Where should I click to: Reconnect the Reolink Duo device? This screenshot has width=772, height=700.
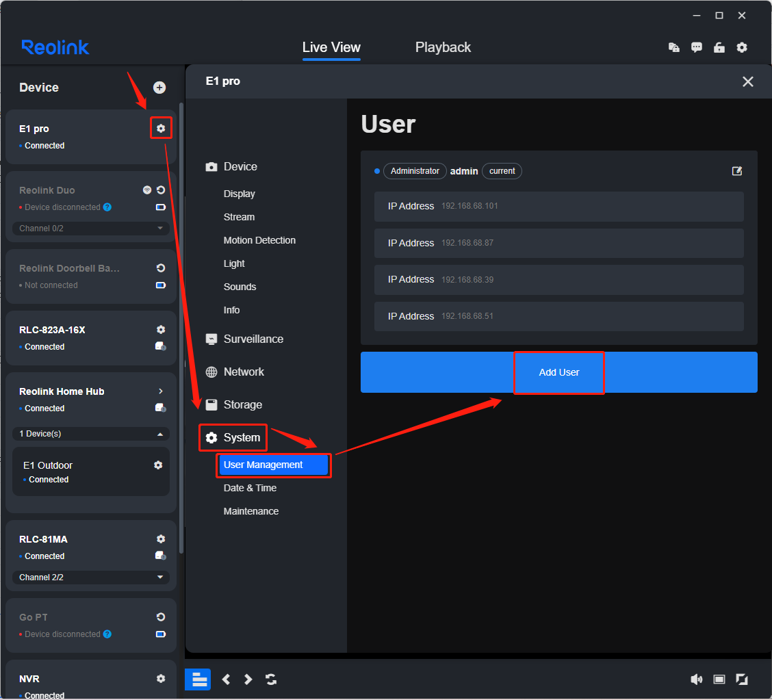(161, 190)
